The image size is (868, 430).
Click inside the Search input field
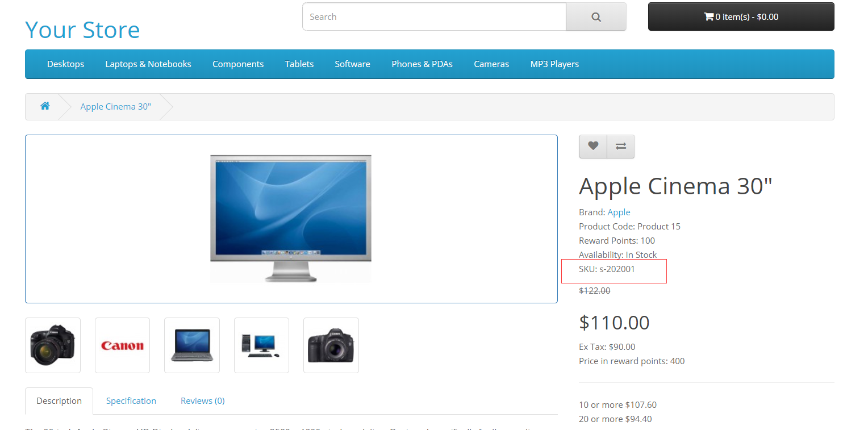coord(434,17)
